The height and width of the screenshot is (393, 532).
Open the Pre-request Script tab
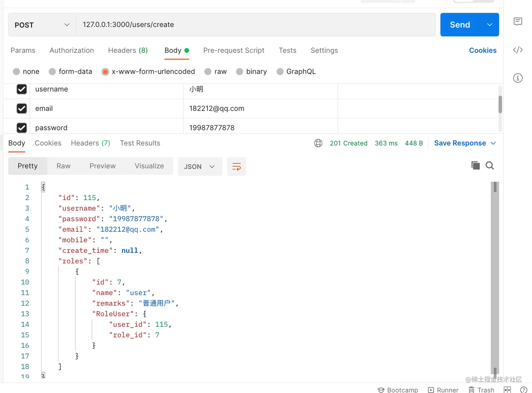pyautogui.click(x=234, y=50)
